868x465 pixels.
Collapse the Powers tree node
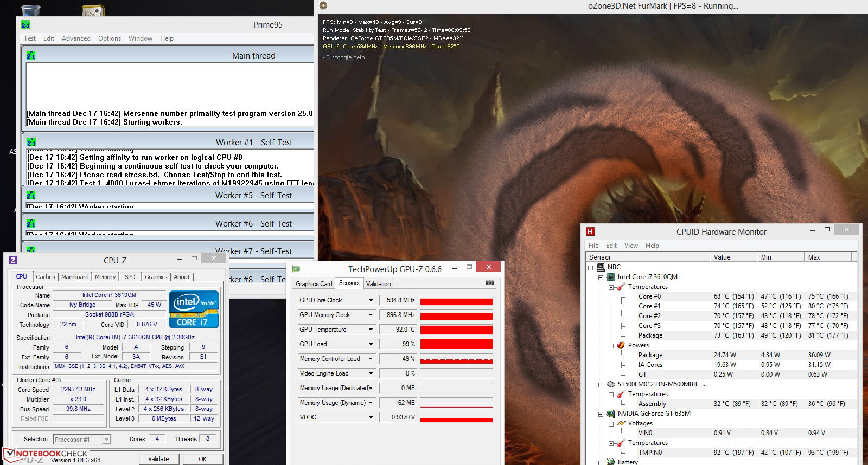pos(611,346)
